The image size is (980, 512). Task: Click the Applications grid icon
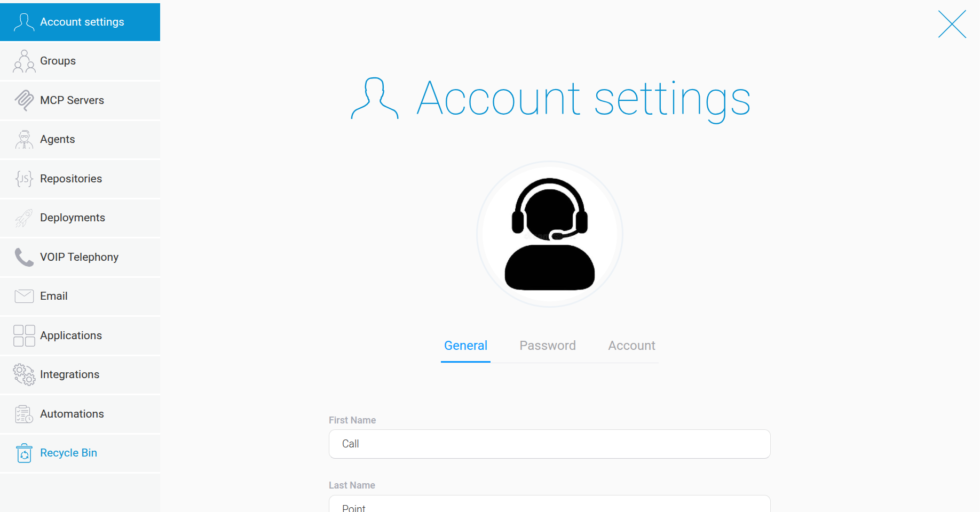pyautogui.click(x=24, y=335)
